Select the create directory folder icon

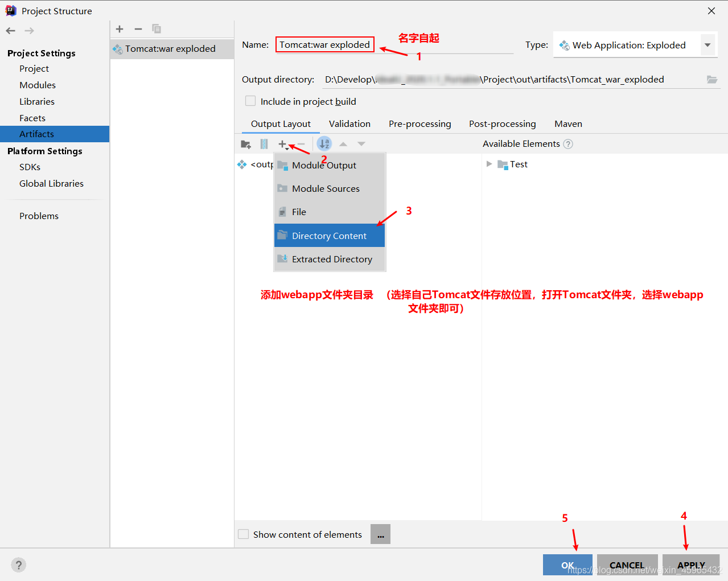(245, 144)
